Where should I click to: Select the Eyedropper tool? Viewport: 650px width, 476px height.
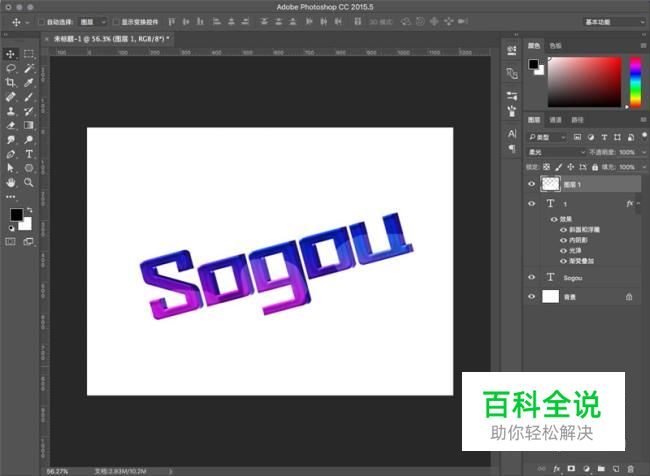pyautogui.click(x=29, y=83)
